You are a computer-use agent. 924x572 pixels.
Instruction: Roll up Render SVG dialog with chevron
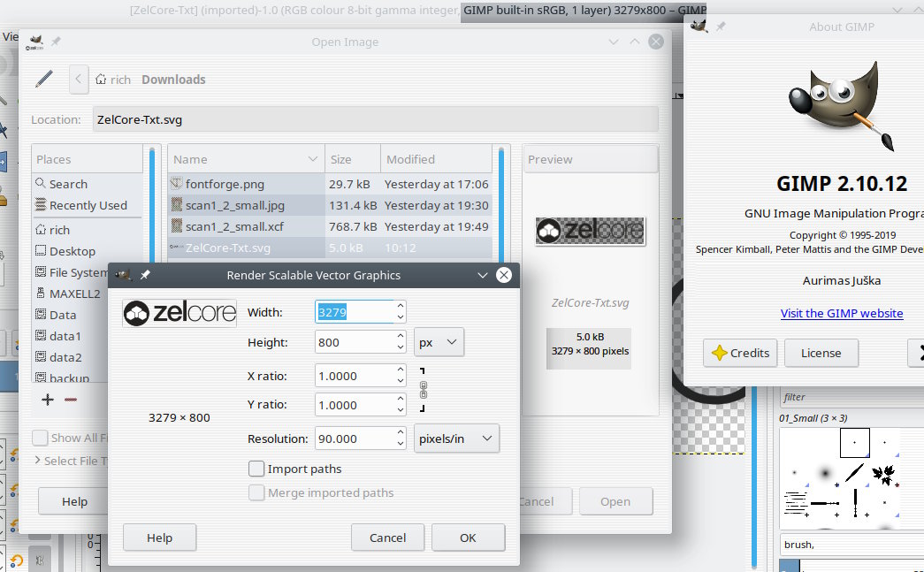[x=483, y=275]
